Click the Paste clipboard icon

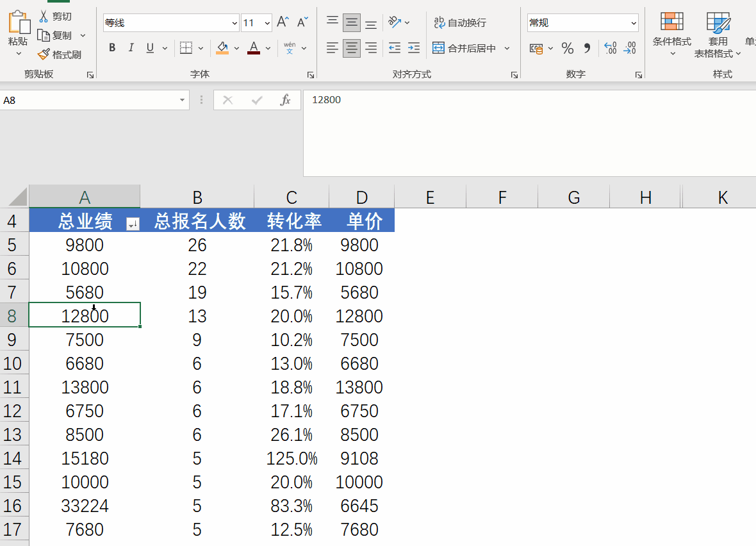click(x=19, y=22)
